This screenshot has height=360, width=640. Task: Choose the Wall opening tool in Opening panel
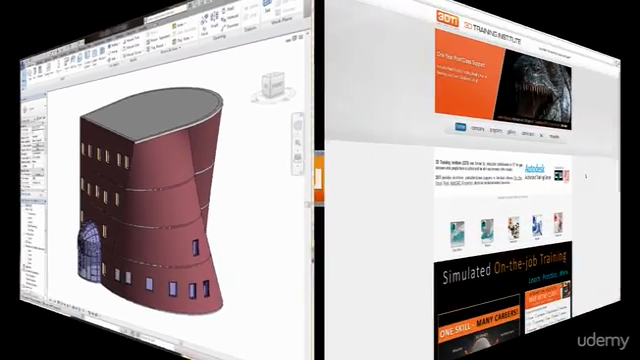[x=228, y=10]
